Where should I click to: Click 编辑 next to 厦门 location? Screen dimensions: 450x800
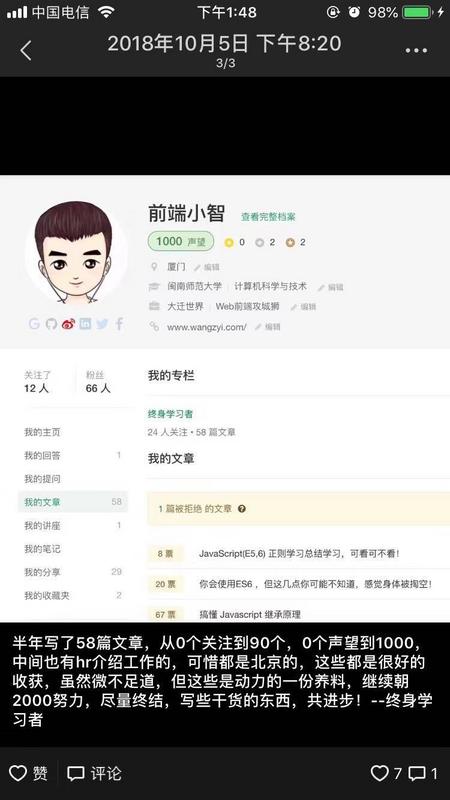point(207,267)
